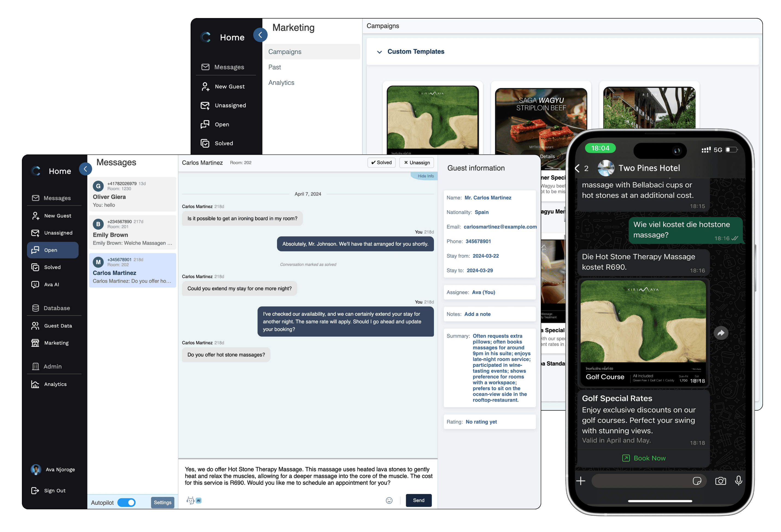This screenshot has height=532, width=781.
Task: Click phone number 345678901
Action: click(x=478, y=241)
